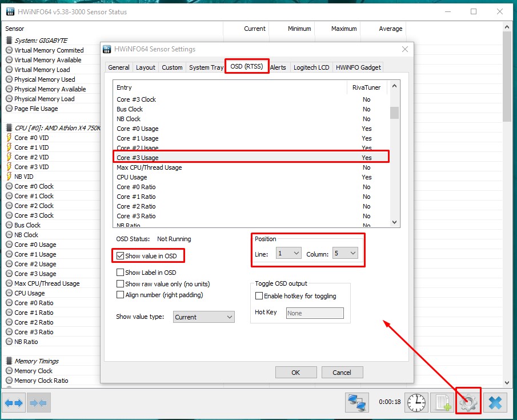Click NB Ratio sensor icon in main list
This screenshot has height=420, width=517.
9,342
